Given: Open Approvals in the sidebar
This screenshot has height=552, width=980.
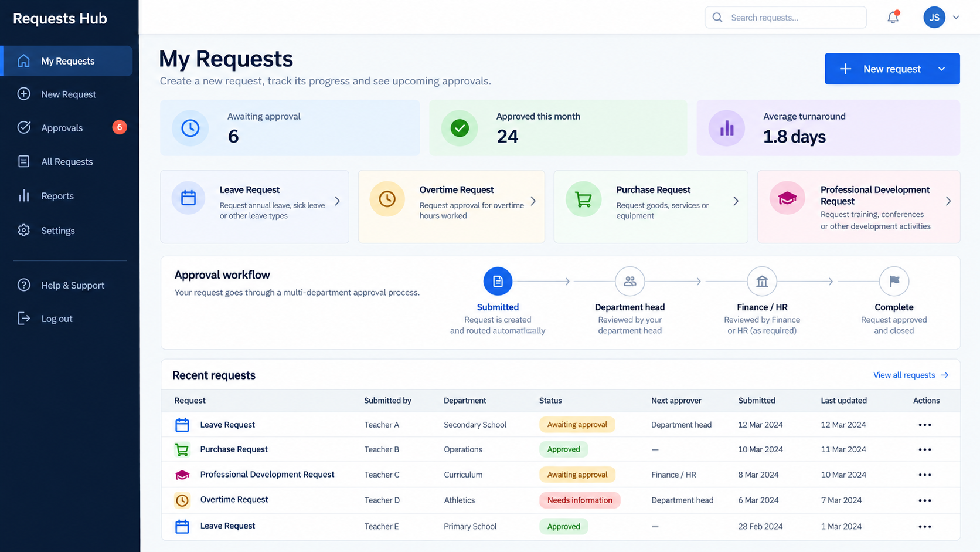Looking at the screenshot, I should (62, 128).
